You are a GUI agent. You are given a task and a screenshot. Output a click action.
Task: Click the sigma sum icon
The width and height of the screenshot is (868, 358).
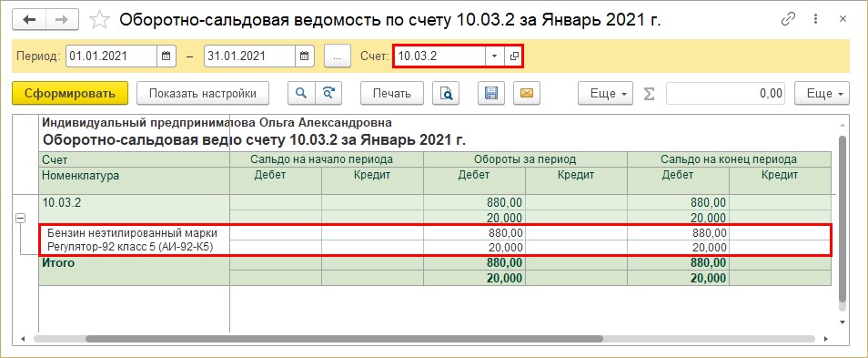pyautogui.click(x=649, y=94)
